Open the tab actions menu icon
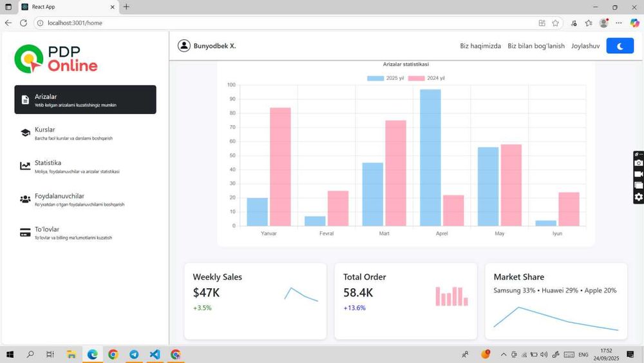 [8, 7]
